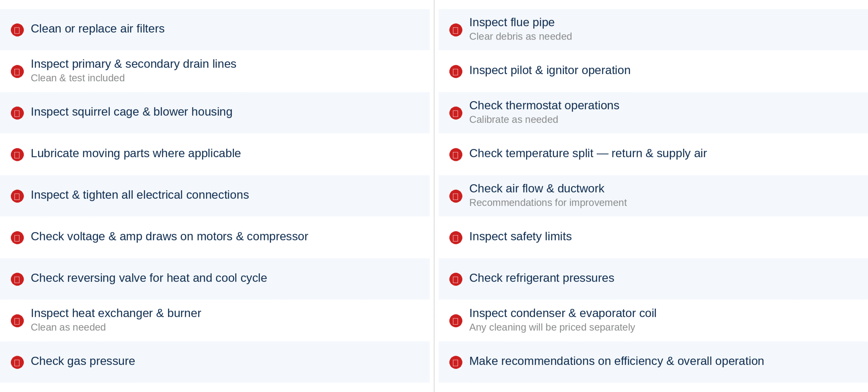Click the icon beside Check refrigerant pressures
Image resolution: width=868 pixels, height=392 pixels.
coord(455,279)
